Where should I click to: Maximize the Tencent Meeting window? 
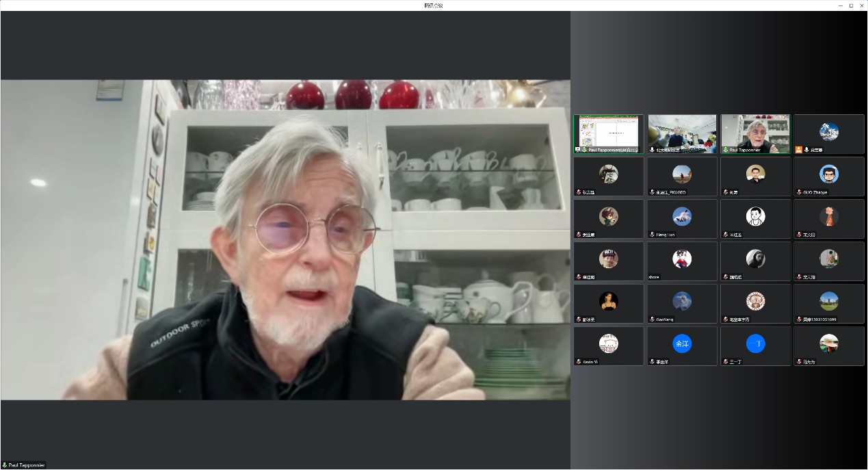pyautogui.click(x=850, y=5)
